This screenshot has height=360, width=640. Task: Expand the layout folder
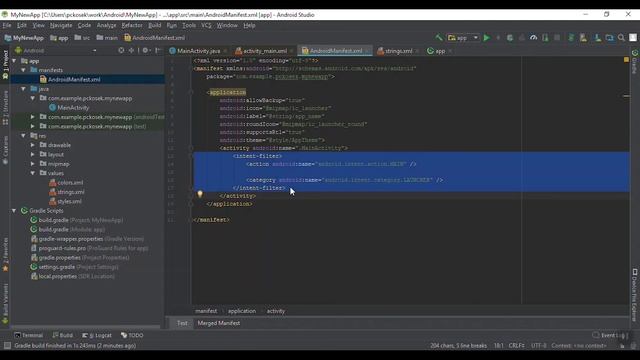(x=33, y=154)
